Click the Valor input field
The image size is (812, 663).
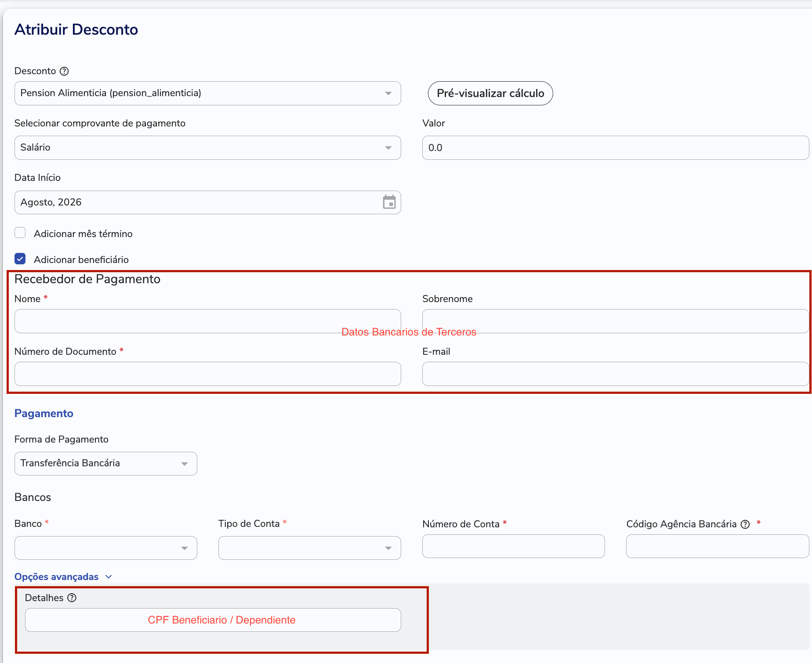[616, 148]
